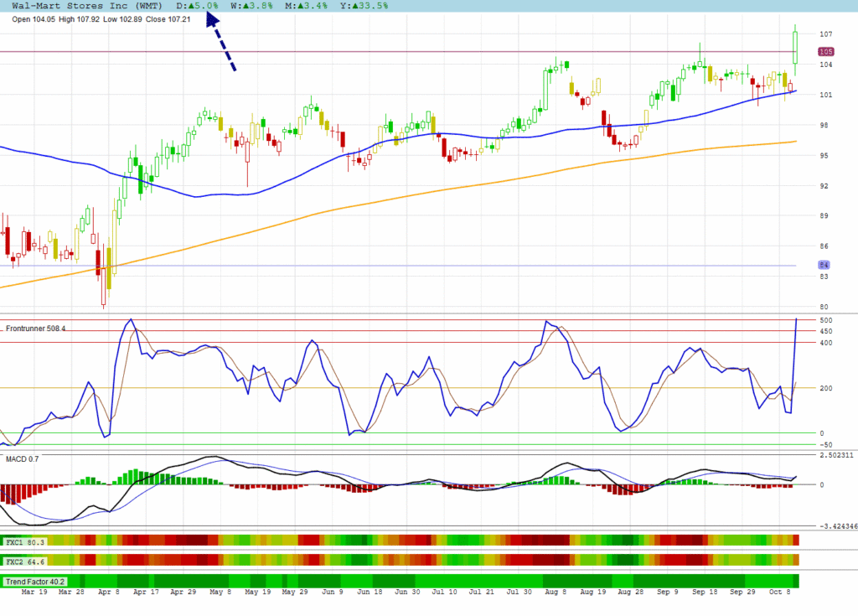
Task: Click the Frontrunner 500 level axis label
Action: tap(825, 321)
